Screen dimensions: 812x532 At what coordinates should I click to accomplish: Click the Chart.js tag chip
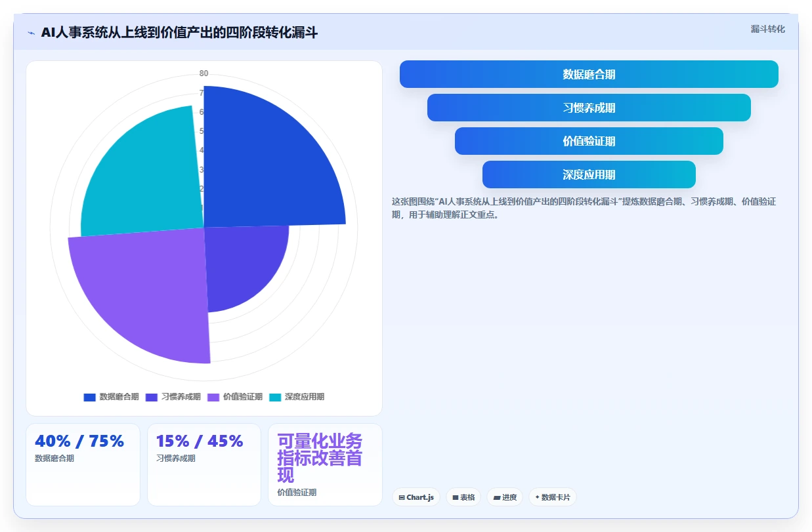416,497
